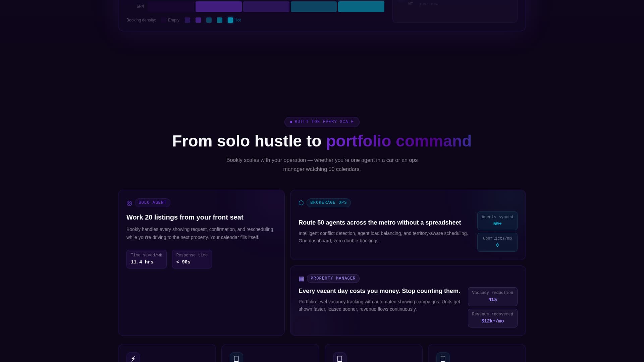Click 'Portfolio-level vacancy tracking' description text

(379, 305)
